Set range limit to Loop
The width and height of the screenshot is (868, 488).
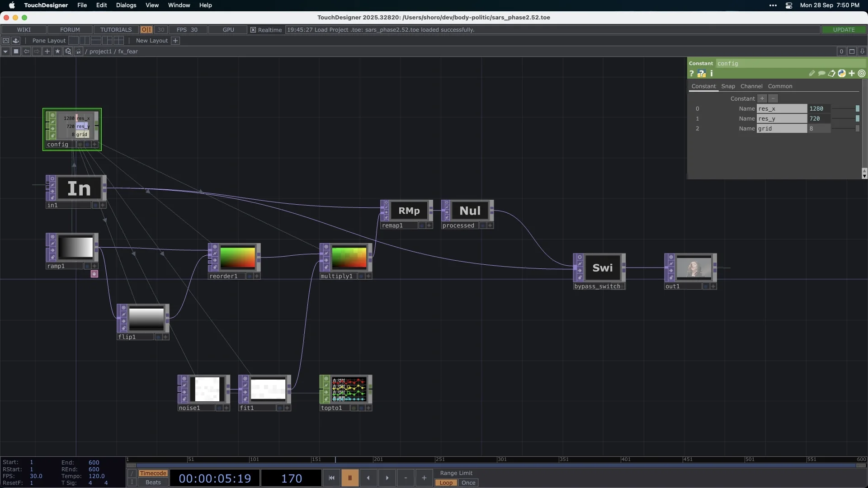pos(446,483)
